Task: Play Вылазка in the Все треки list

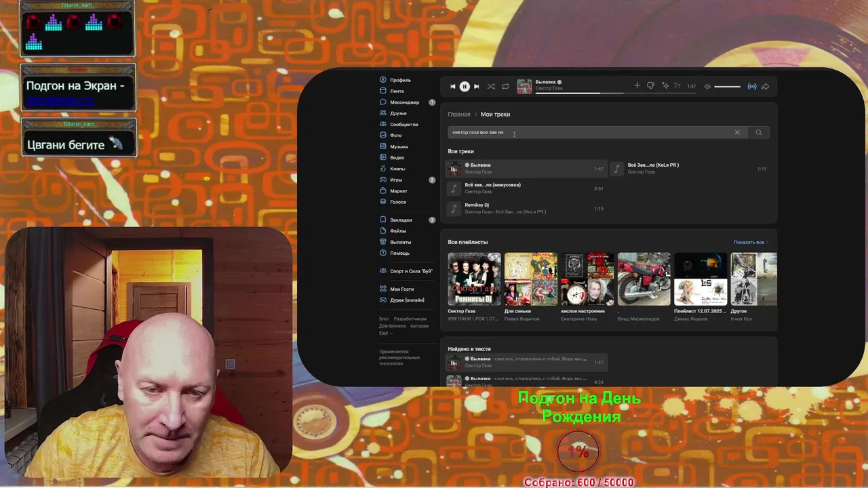Action: (x=526, y=169)
